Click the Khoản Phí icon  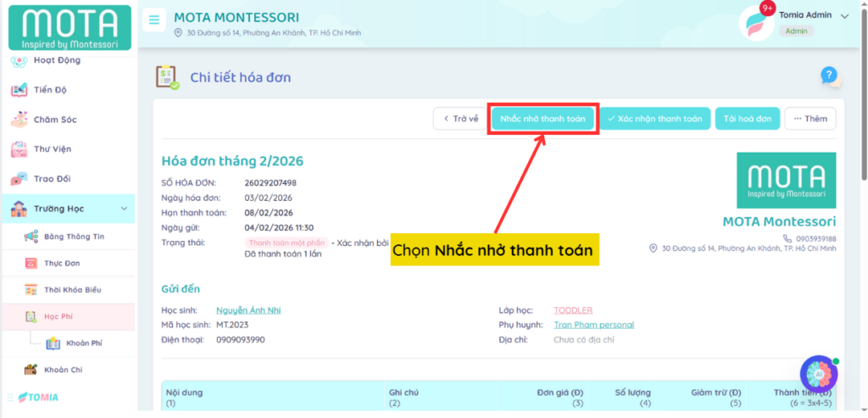(x=53, y=343)
